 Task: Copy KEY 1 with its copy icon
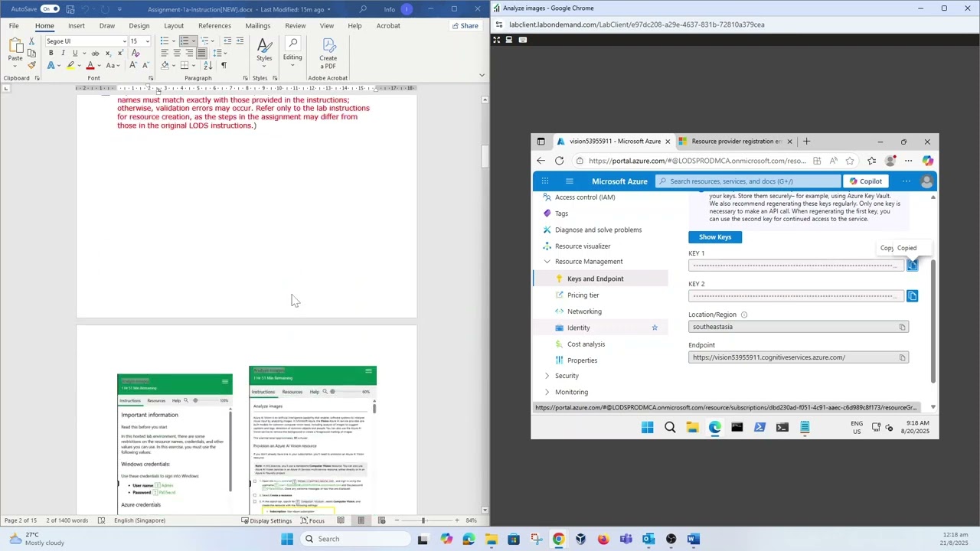coord(913,266)
